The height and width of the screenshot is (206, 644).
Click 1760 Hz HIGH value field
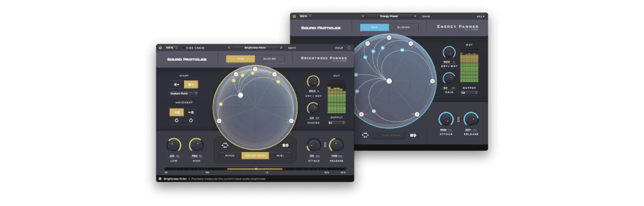pyautogui.click(x=197, y=156)
